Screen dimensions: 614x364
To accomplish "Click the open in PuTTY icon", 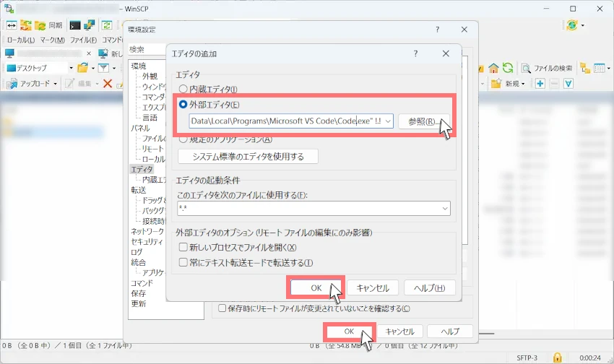I will 90,25.
